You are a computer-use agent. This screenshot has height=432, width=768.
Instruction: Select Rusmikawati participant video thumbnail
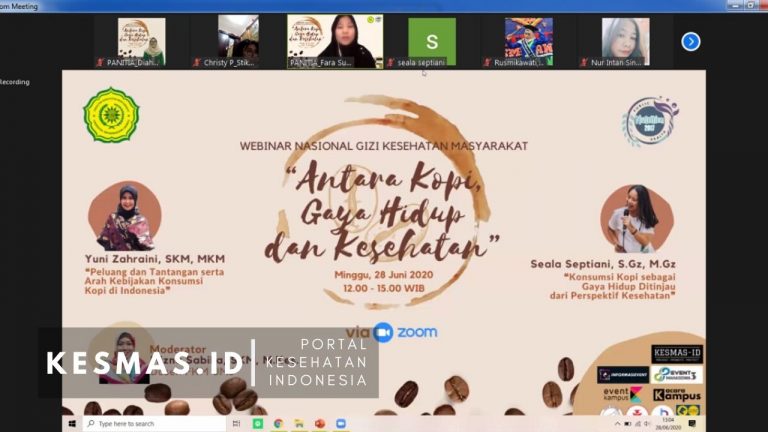(529, 42)
